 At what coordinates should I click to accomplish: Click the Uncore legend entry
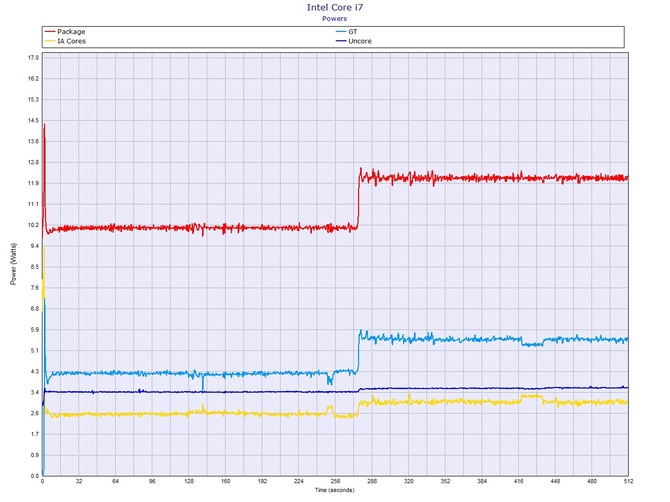click(353, 41)
